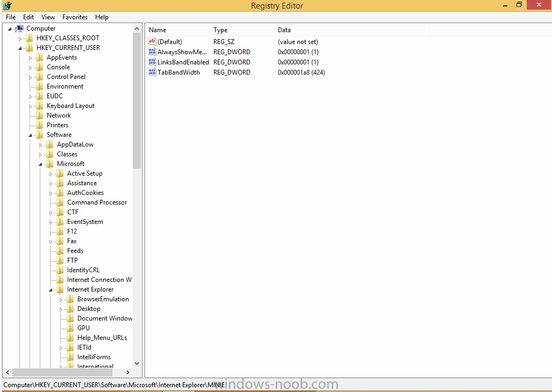Expand the Active Setup key
Screen dimensions: 552x392
tap(51, 173)
